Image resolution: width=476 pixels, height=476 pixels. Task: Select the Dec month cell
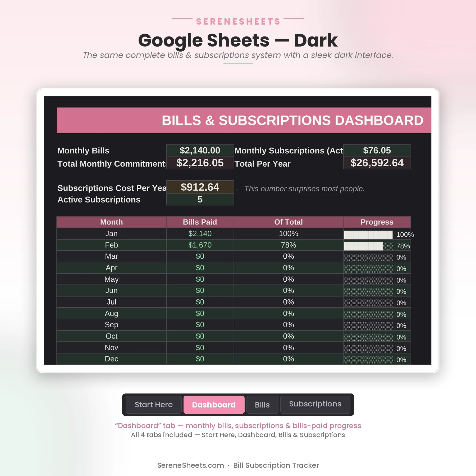(x=111, y=359)
